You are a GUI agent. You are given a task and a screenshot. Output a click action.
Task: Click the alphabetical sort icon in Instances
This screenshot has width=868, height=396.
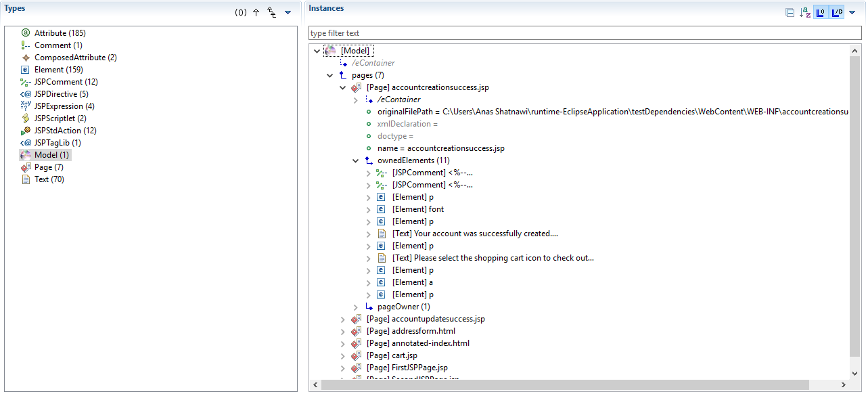[804, 13]
